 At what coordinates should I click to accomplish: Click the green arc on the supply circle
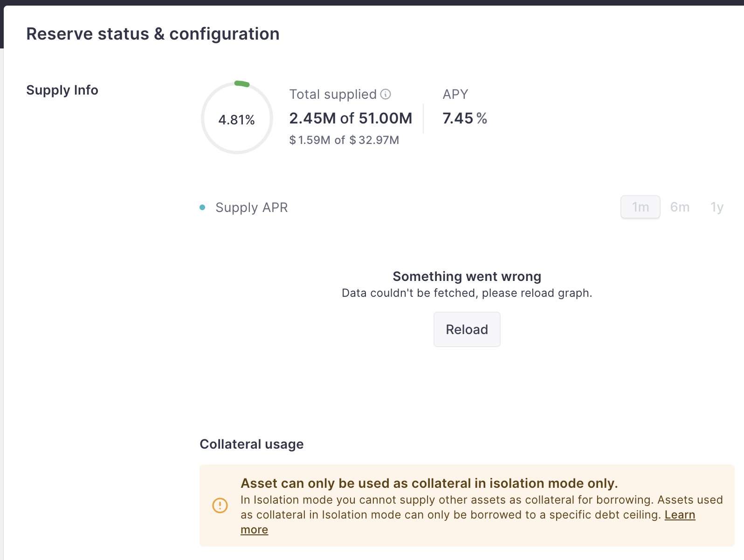coord(242,84)
